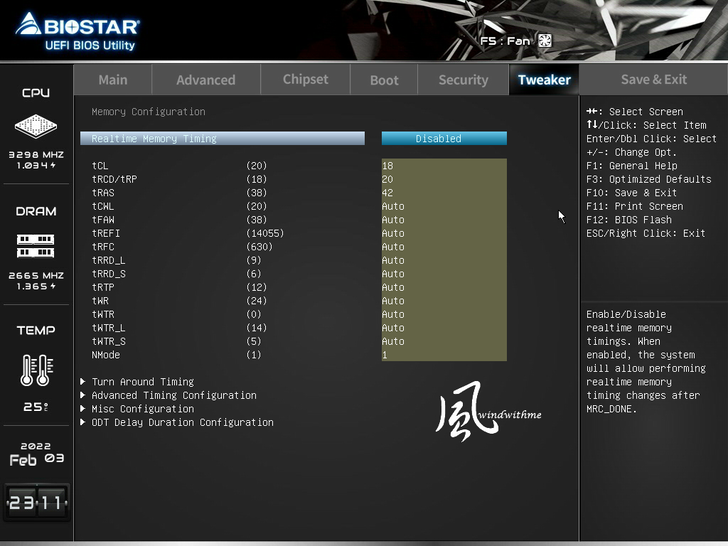Open the Chipset tab
Screen dimensions: 728x546
coord(306,79)
